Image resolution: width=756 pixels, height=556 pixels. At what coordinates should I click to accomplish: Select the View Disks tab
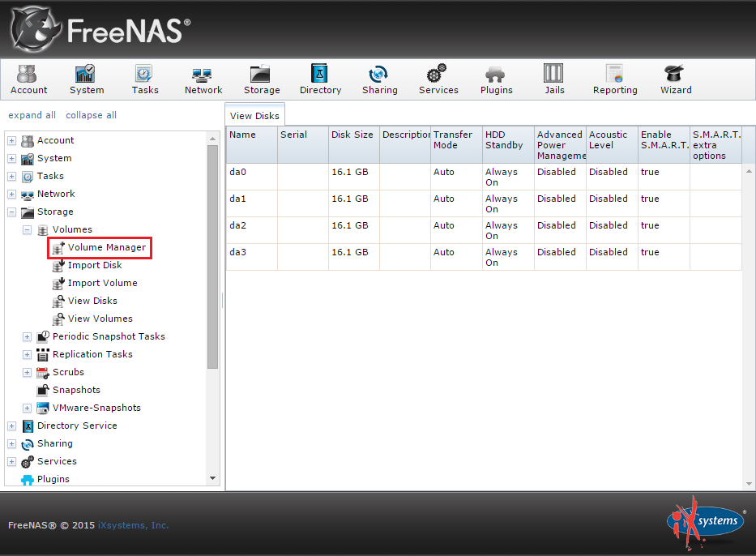tap(254, 116)
